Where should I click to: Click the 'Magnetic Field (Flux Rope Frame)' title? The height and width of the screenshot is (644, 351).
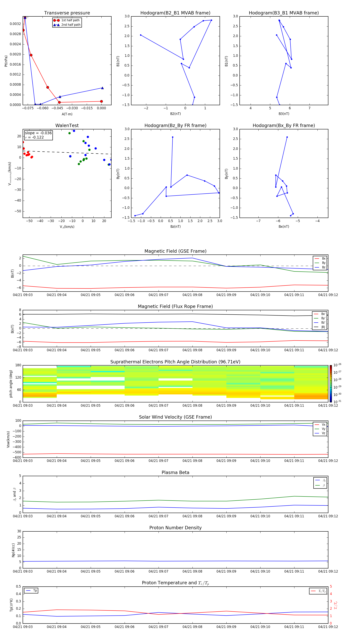point(175,307)
